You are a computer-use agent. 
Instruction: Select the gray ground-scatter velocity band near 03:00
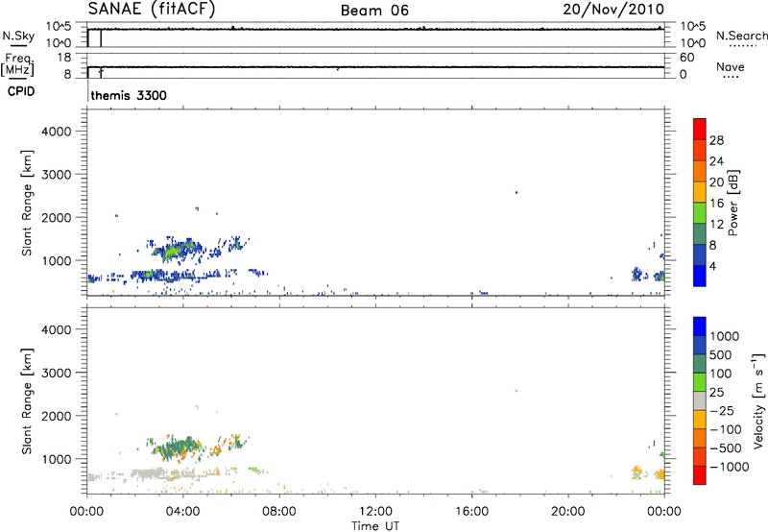150,474
